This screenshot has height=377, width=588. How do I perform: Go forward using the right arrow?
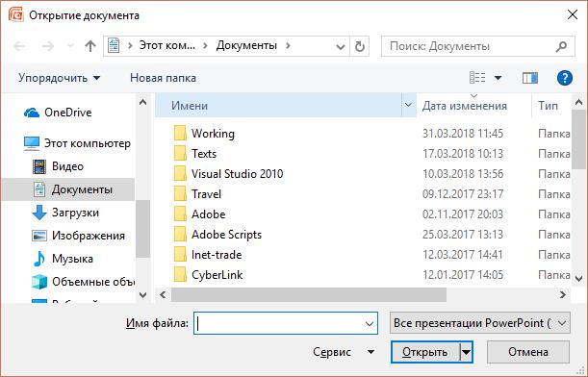pos(47,46)
